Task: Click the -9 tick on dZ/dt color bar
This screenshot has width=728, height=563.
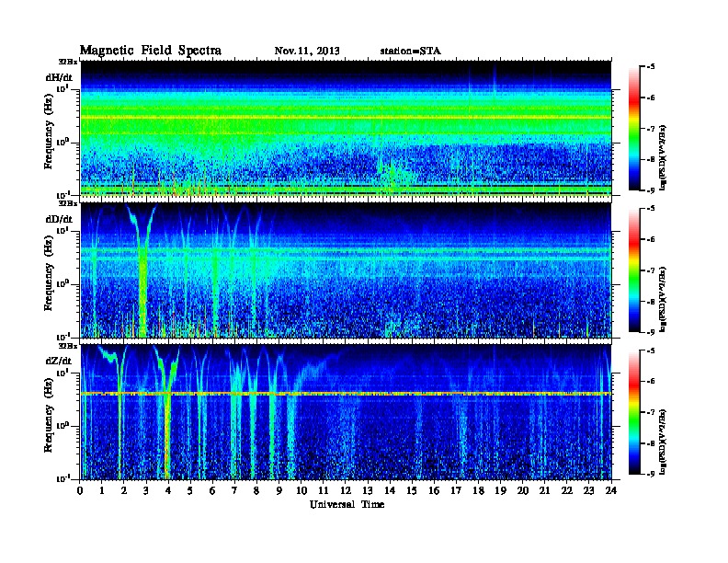Action: tap(651, 475)
